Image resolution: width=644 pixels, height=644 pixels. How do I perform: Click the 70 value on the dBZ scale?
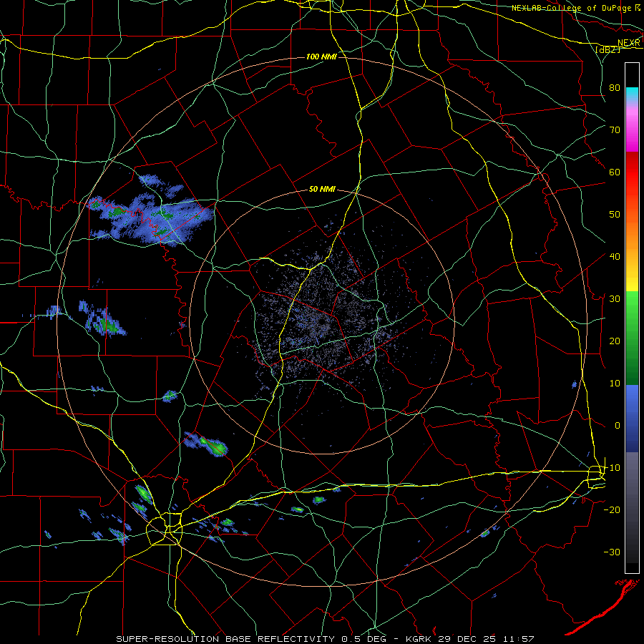point(615,130)
